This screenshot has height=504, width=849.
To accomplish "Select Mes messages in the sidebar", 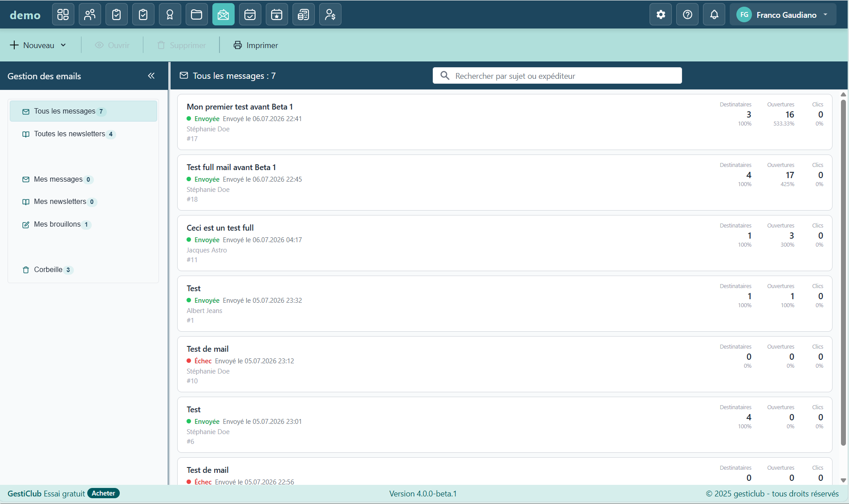I will pos(83,179).
